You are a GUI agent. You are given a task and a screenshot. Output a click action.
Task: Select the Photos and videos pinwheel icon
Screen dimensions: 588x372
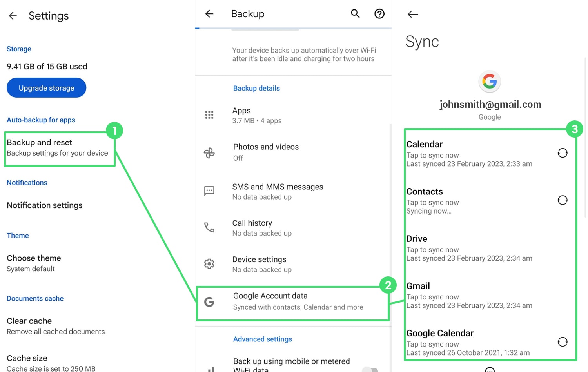pos(209,152)
